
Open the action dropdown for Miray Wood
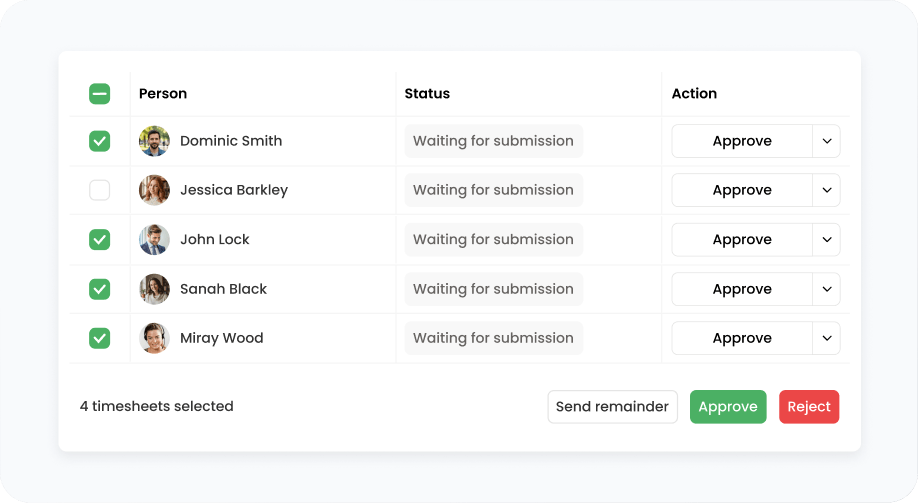(x=827, y=338)
